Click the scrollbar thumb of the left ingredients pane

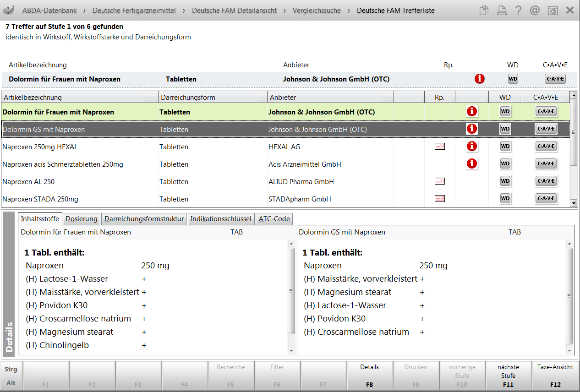click(291, 290)
